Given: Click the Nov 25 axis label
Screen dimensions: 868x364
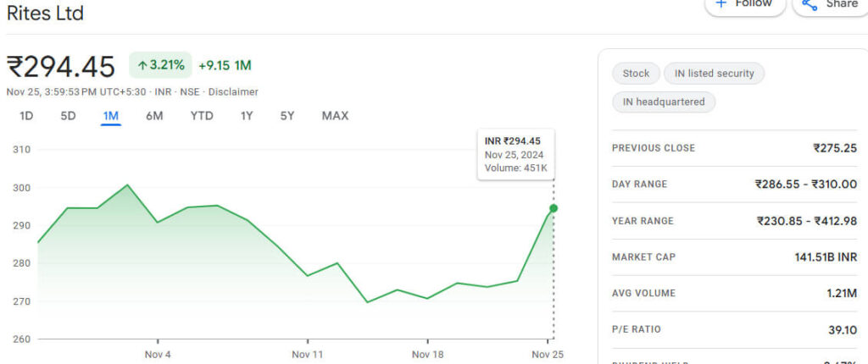Looking at the screenshot, I should (x=548, y=355).
